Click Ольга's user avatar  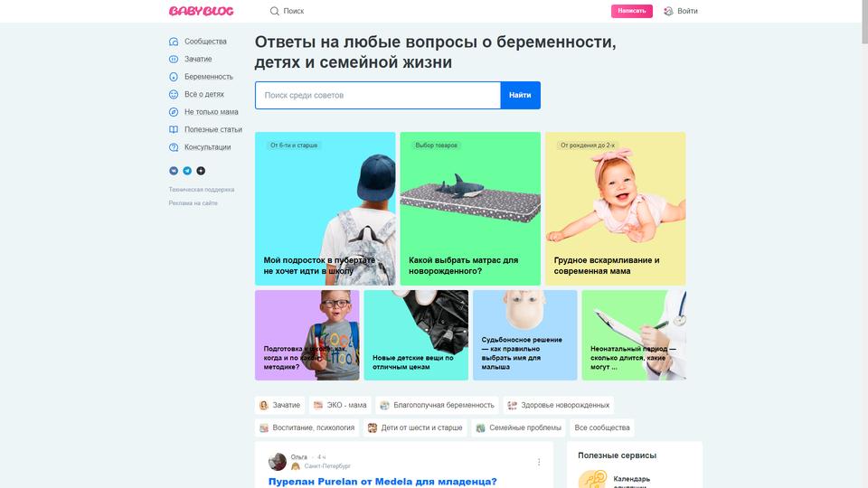point(278,462)
